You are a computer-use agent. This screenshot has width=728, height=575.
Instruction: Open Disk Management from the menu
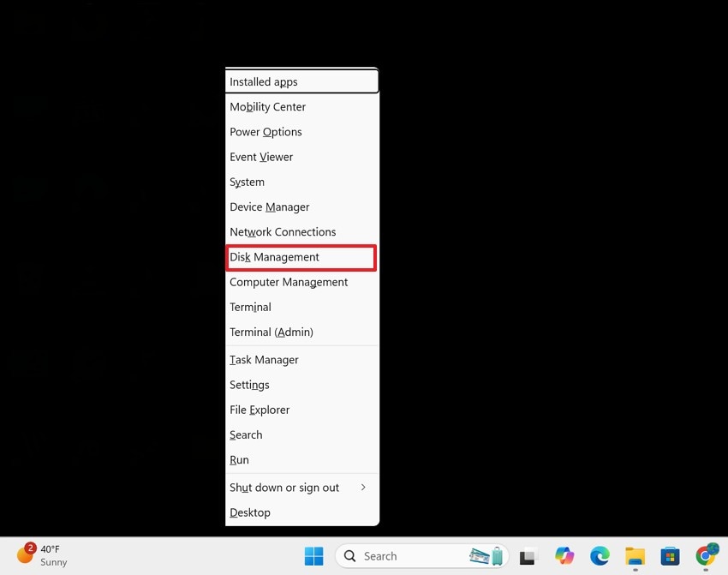tap(274, 257)
